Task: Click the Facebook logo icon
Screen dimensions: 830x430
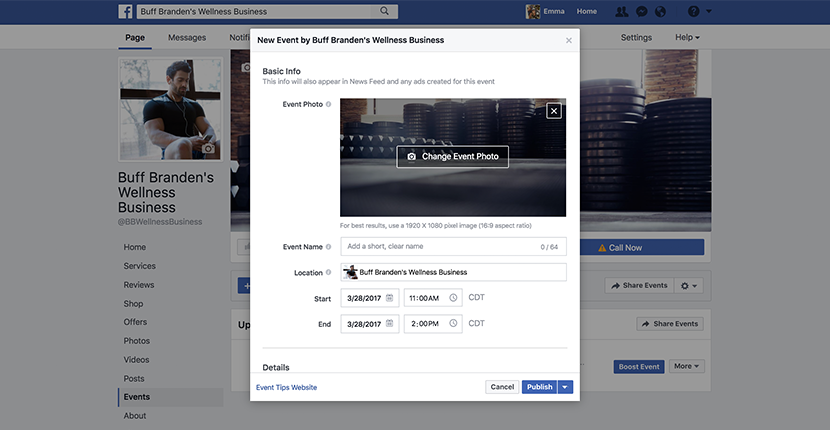Action: coord(125,12)
